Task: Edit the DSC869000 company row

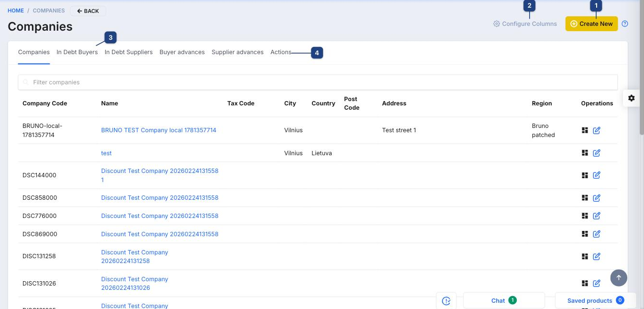Action: [597, 234]
